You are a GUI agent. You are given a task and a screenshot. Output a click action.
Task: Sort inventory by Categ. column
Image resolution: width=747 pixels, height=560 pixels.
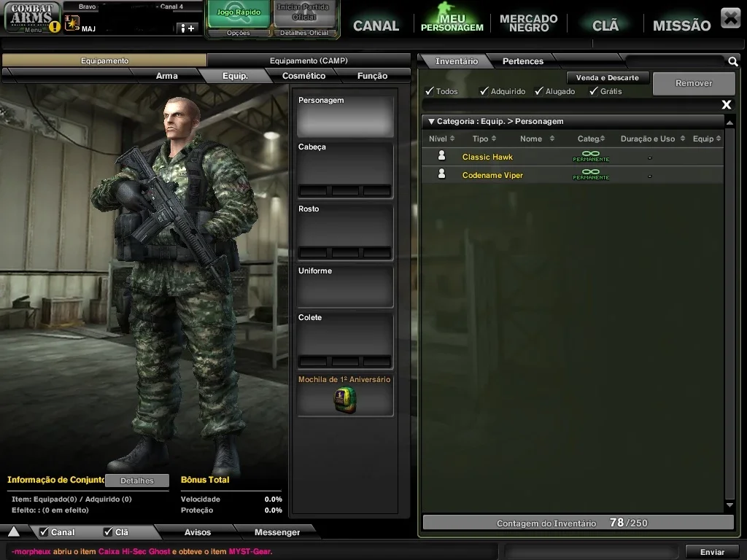click(591, 139)
